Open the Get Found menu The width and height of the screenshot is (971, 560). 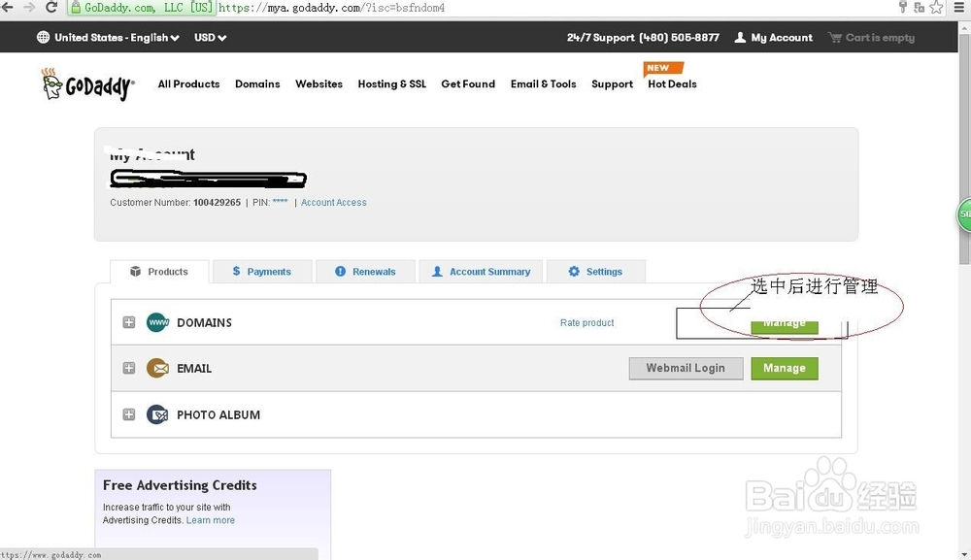[468, 84]
